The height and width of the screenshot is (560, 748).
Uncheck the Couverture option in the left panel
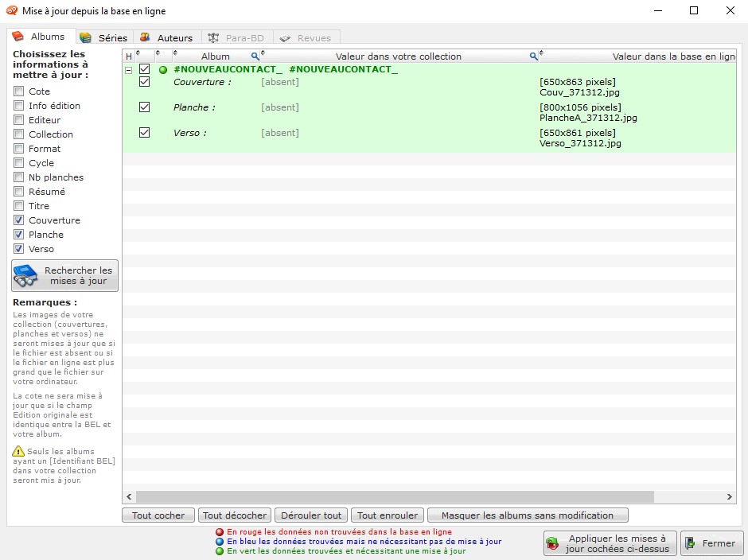tap(18, 220)
